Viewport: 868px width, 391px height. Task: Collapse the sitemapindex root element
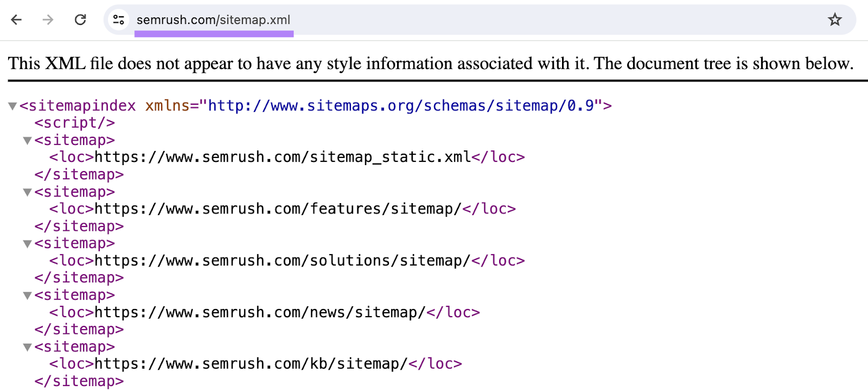point(12,105)
